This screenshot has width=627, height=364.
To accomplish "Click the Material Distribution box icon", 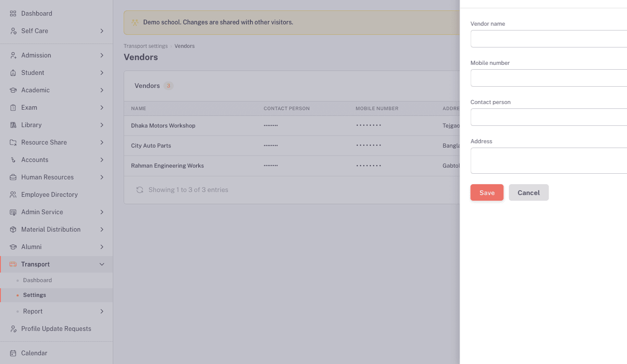I will (x=13, y=229).
